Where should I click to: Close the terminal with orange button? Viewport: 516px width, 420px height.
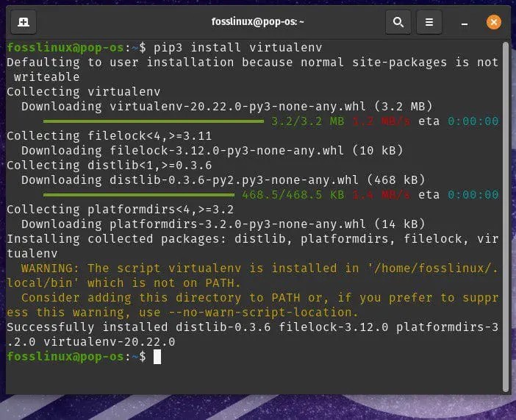pyautogui.click(x=494, y=22)
